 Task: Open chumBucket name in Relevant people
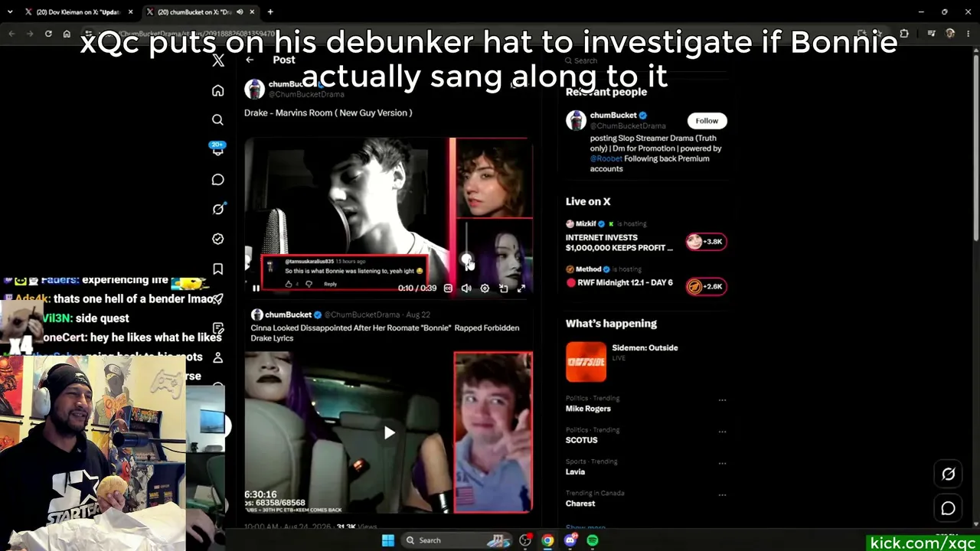click(613, 116)
